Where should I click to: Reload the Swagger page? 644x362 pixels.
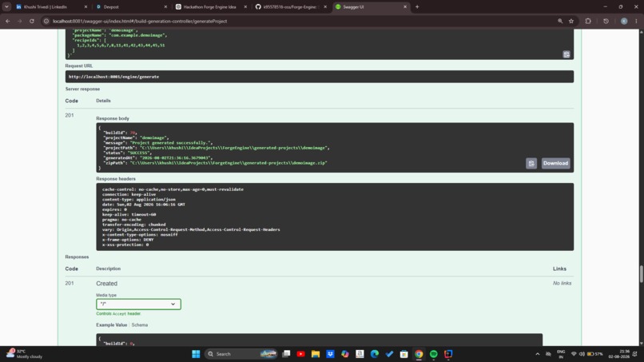pyautogui.click(x=32, y=21)
